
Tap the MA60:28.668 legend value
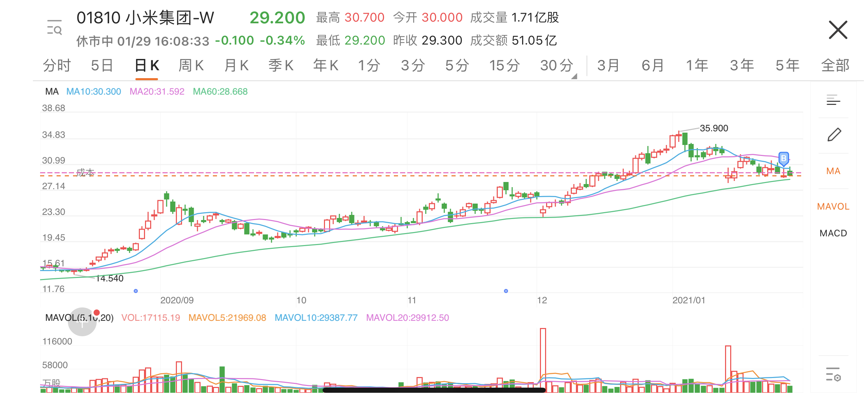point(220,92)
